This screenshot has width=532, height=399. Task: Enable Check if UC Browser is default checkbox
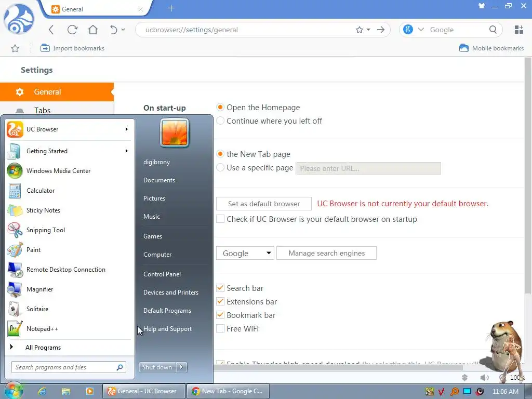[x=220, y=219]
